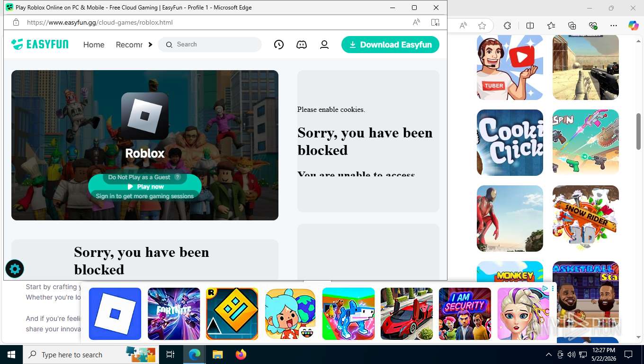Viewport: 644px width, 364px height.
Task: Open the Meet Now camera tray icon
Action: click(560, 355)
